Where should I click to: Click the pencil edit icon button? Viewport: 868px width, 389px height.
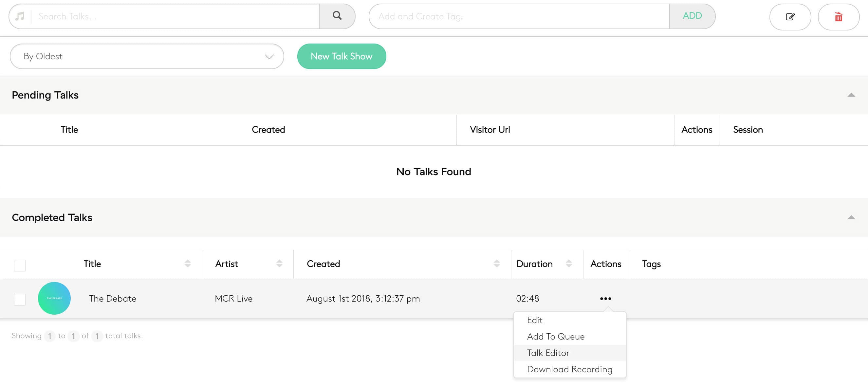tap(790, 17)
